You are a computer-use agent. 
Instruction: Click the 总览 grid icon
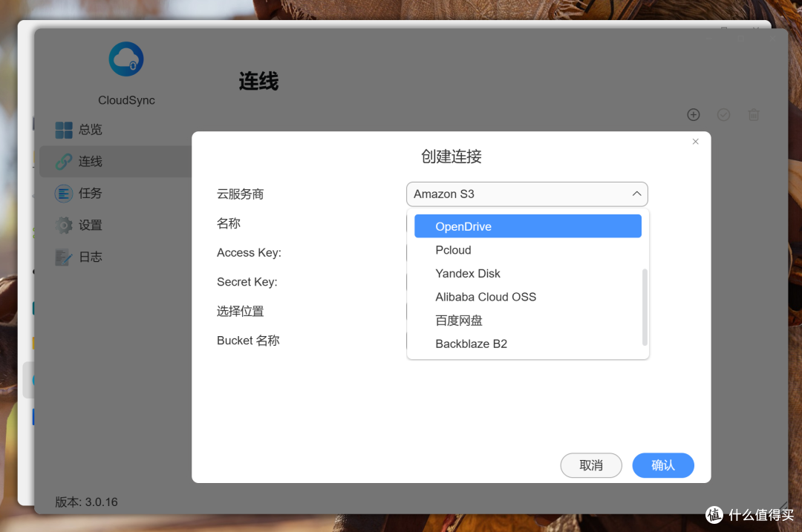64,130
